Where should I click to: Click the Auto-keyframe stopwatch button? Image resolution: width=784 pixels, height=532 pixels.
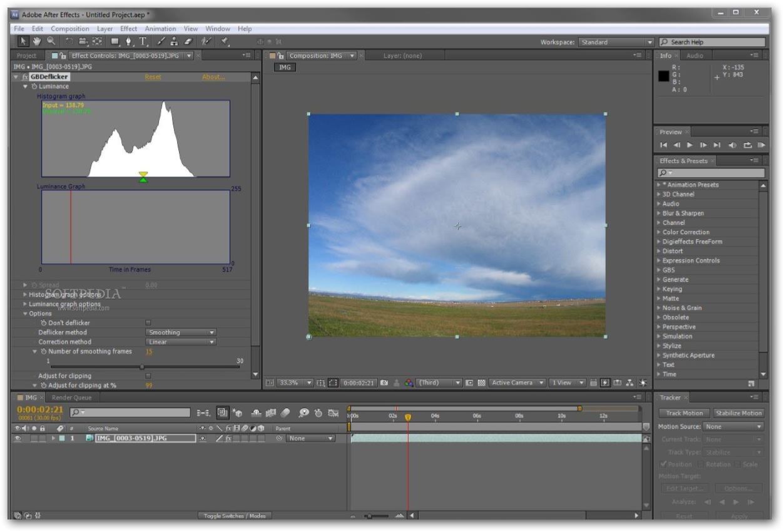(x=319, y=412)
